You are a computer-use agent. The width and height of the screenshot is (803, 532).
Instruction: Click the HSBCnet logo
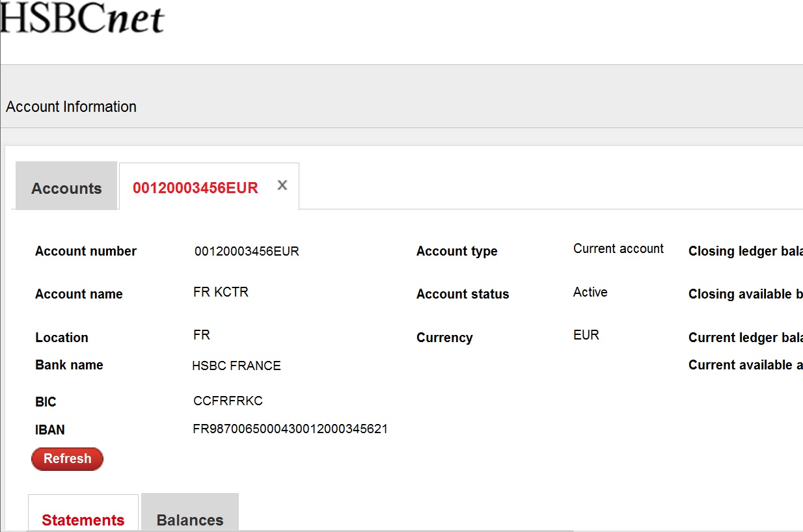[x=83, y=18]
